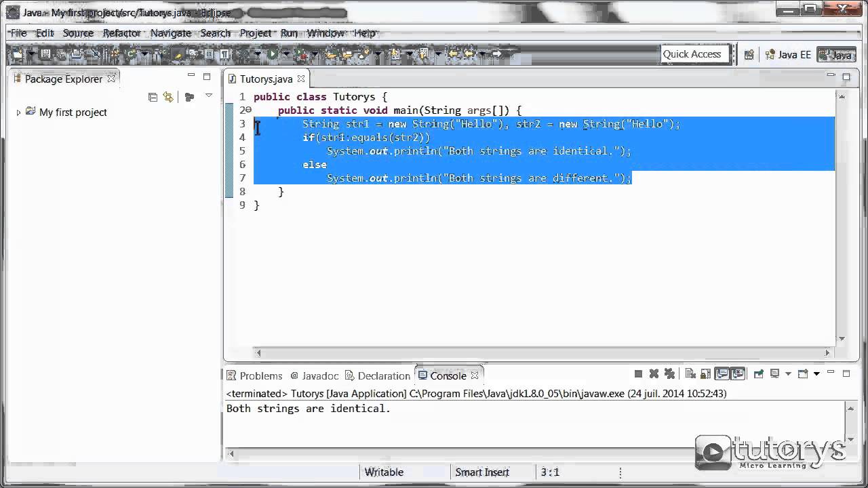Save the current file with Save icon
The image size is (868, 488).
45,54
